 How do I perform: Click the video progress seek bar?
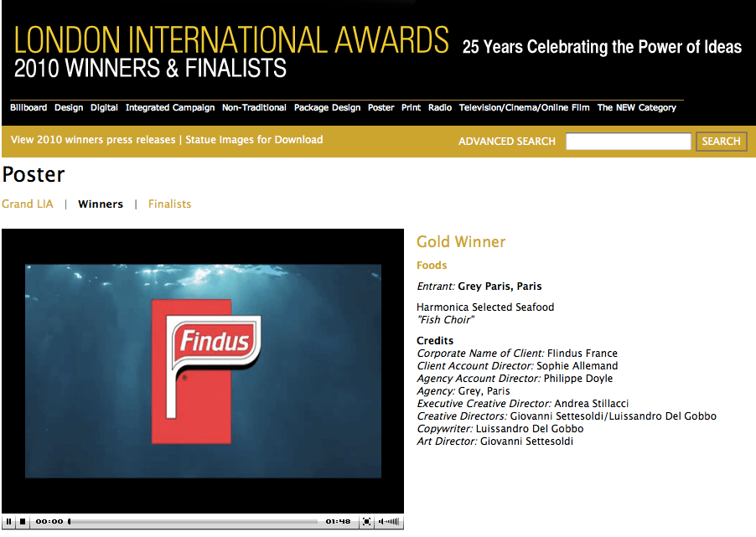click(193, 521)
